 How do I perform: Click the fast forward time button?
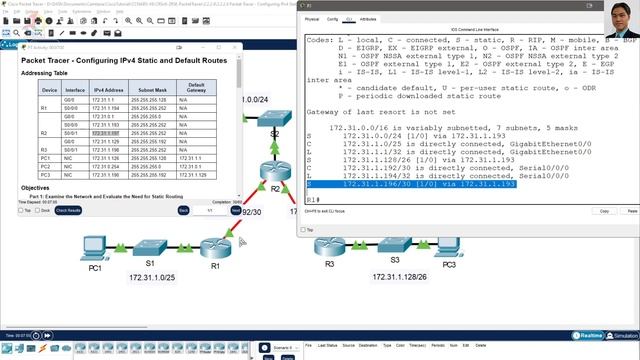point(47,336)
